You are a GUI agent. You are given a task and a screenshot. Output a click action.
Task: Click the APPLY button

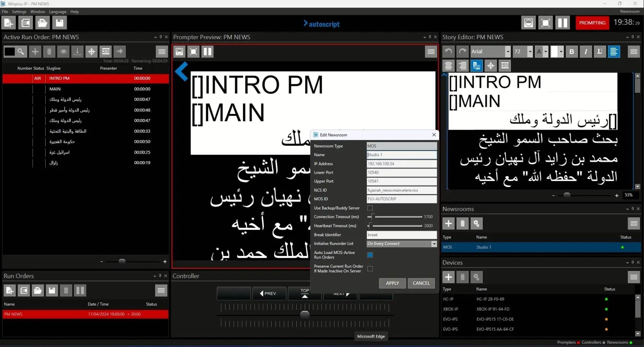[x=392, y=283]
